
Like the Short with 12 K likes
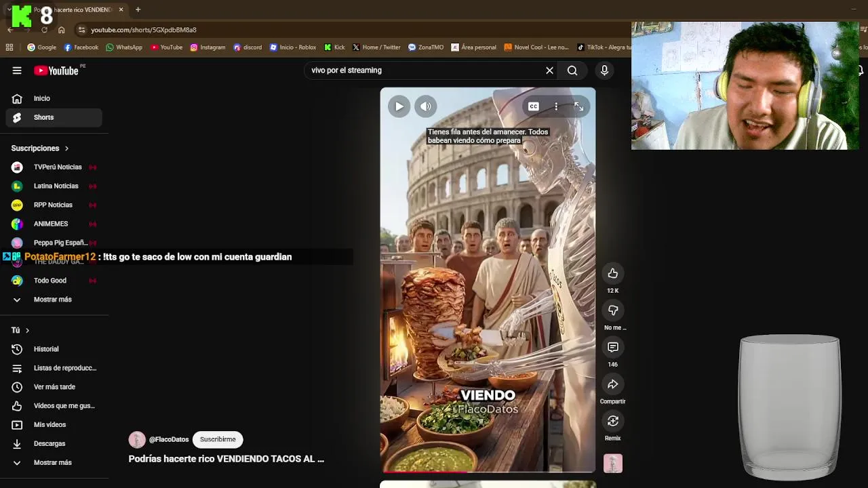click(x=612, y=273)
